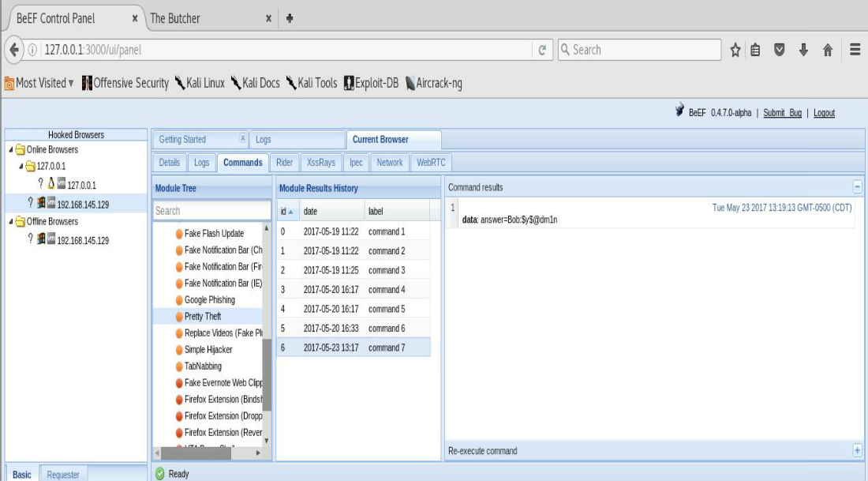Sort results by the id column header
The width and height of the screenshot is (868, 481).
click(288, 211)
